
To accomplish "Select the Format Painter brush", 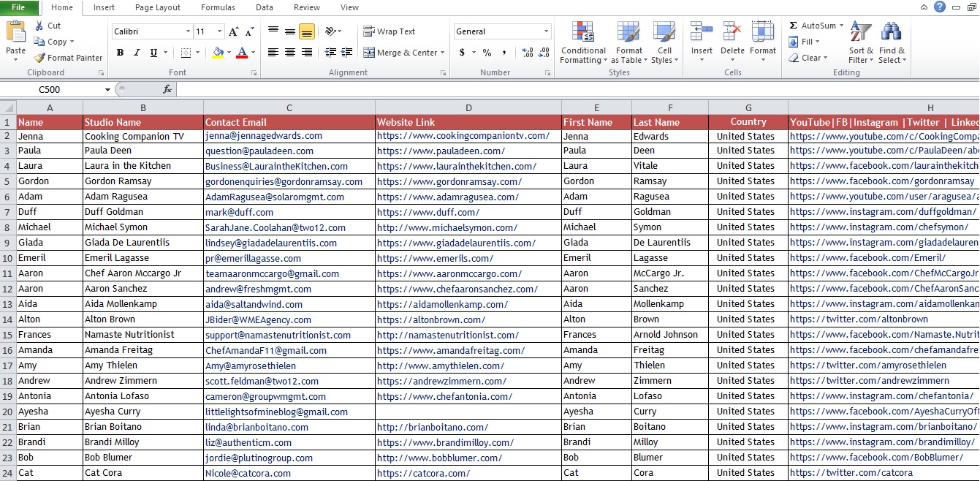I will (x=39, y=58).
